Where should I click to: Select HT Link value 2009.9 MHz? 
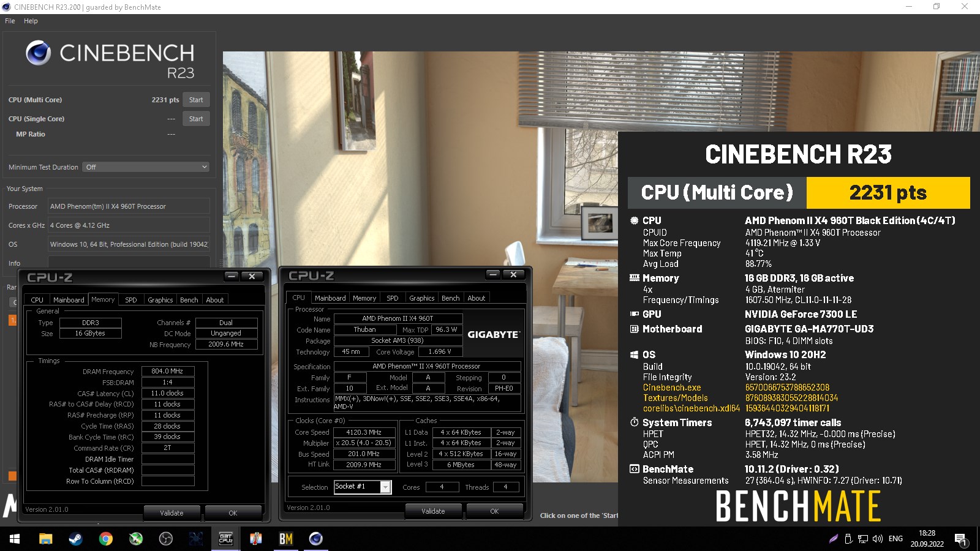(364, 465)
